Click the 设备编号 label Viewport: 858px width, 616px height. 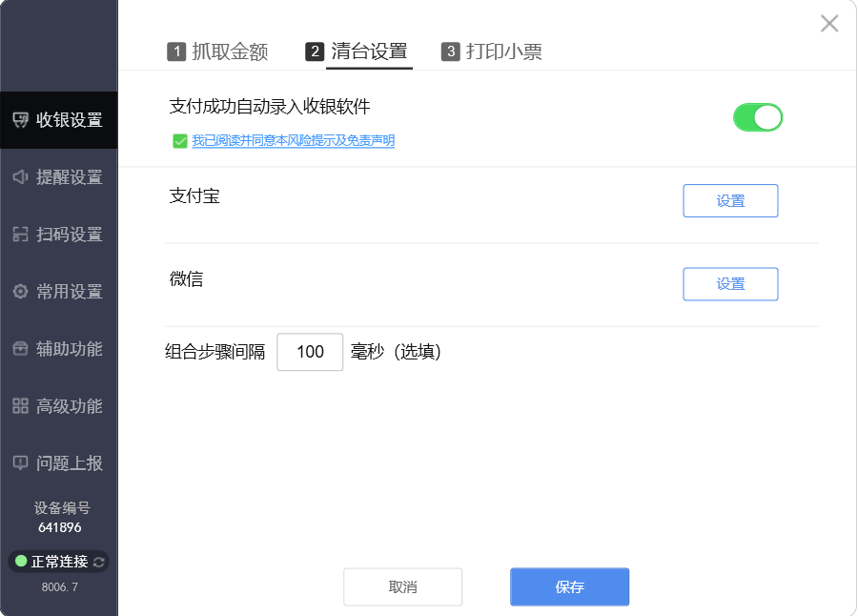coord(62,508)
